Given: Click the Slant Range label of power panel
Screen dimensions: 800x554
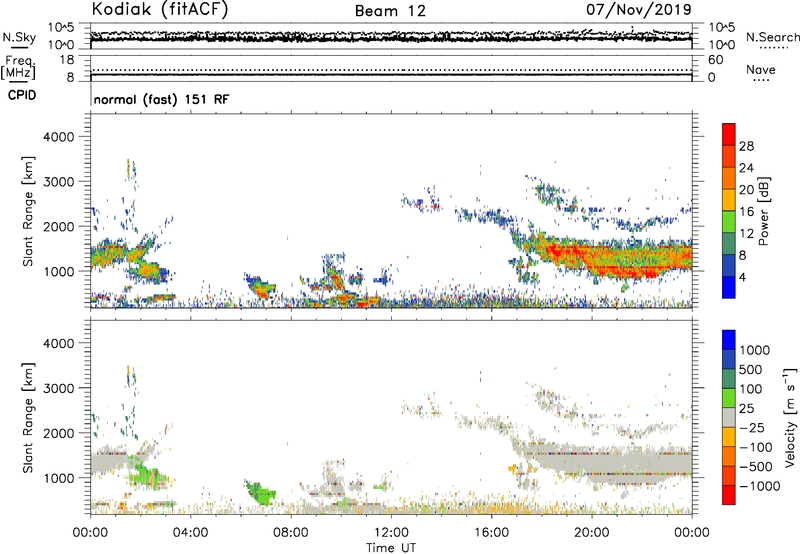Looking at the screenshot, I should pos(28,211).
